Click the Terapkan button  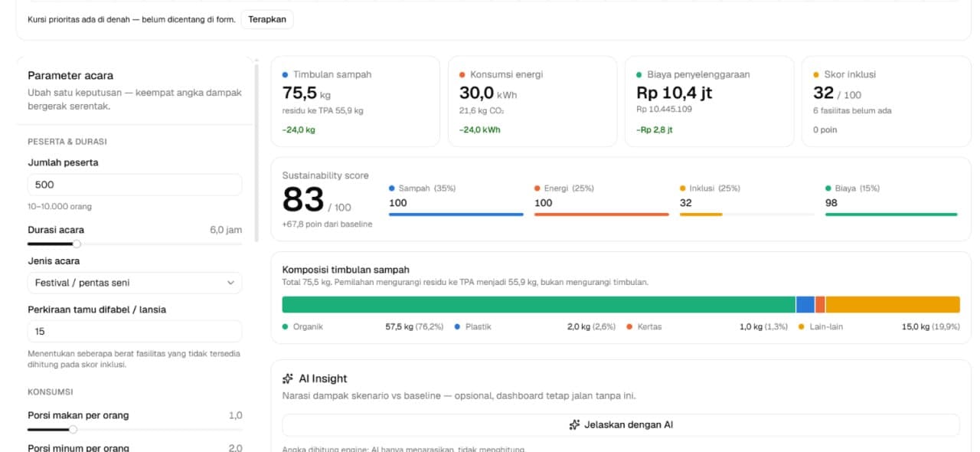pos(266,19)
